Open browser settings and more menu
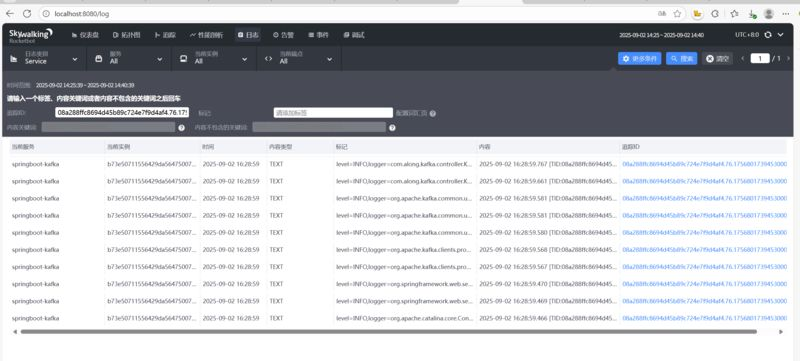The height and width of the screenshot is (361, 800). point(785,14)
